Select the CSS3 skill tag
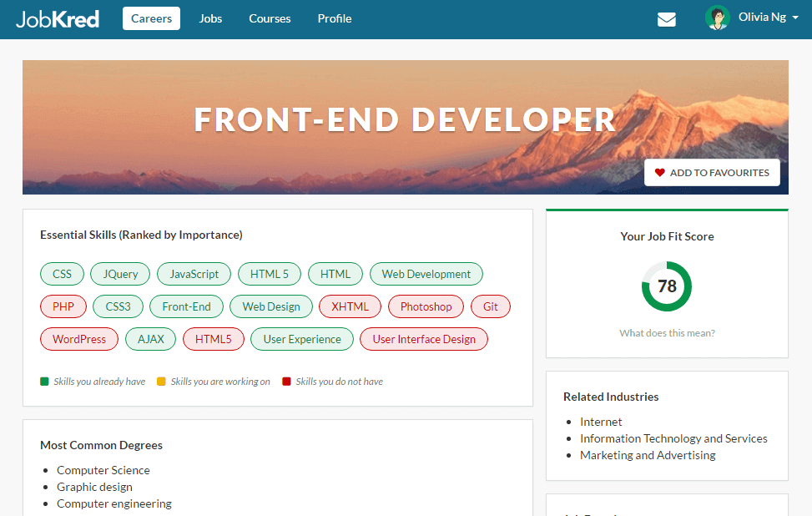 (x=118, y=306)
